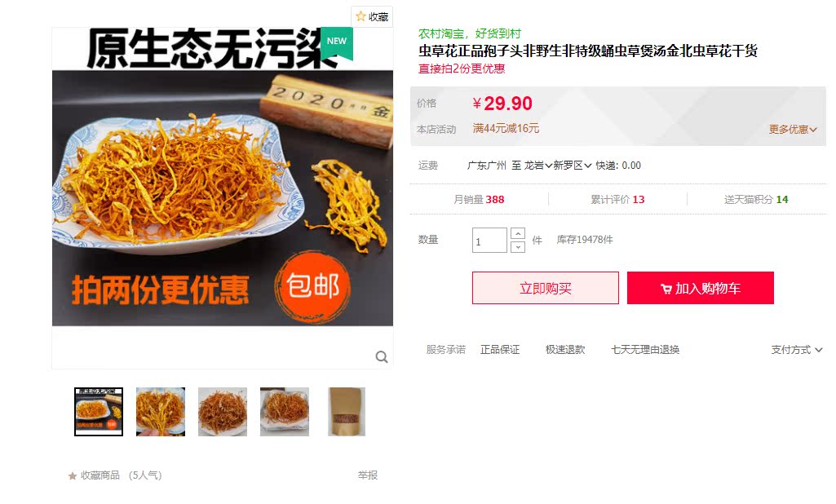
Task: Click the cart icon in 加入购物车 button
Action: tap(666, 289)
